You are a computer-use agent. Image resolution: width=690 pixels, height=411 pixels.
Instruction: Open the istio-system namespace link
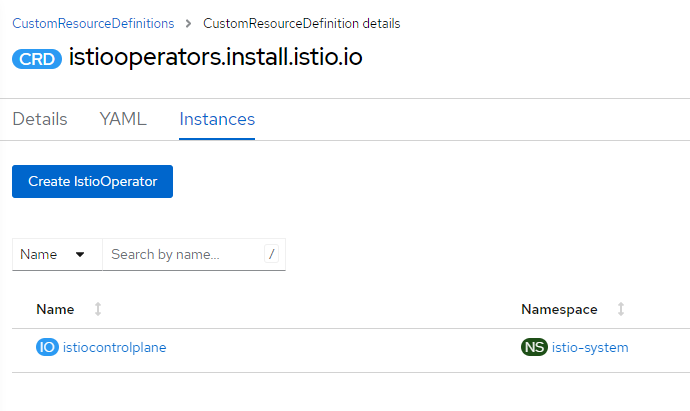[590, 348]
